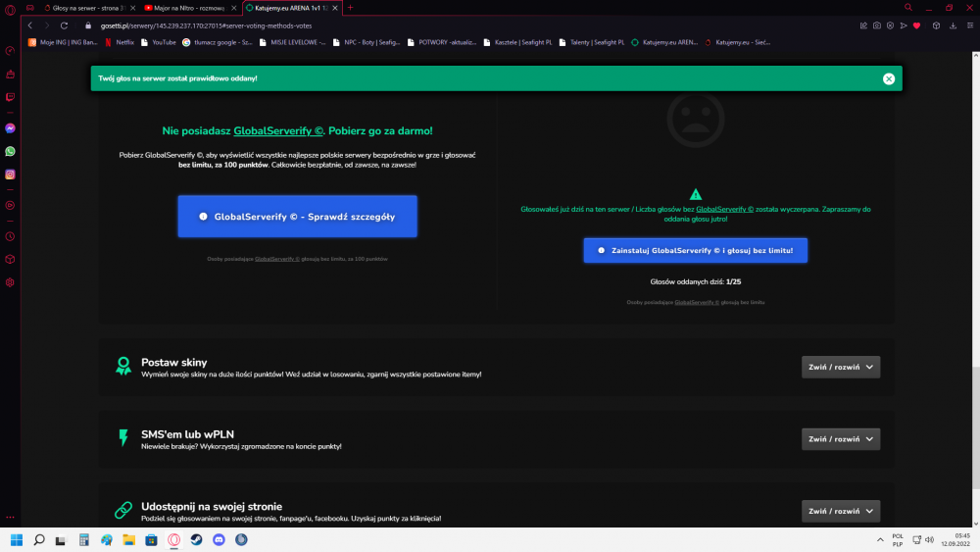Add page to bookmarks heart icon
The width and height of the screenshot is (980, 552).
click(917, 25)
